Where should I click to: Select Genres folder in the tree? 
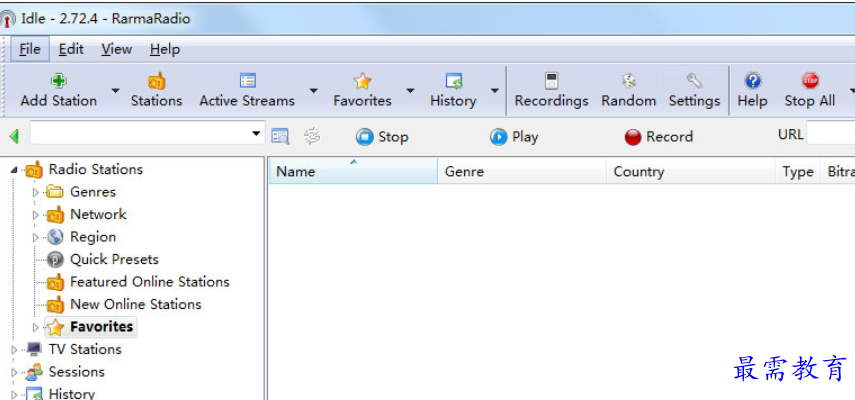[x=93, y=192]
